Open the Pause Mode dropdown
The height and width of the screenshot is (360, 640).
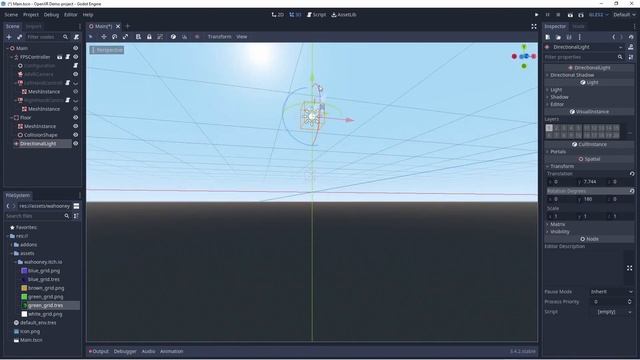611,292
